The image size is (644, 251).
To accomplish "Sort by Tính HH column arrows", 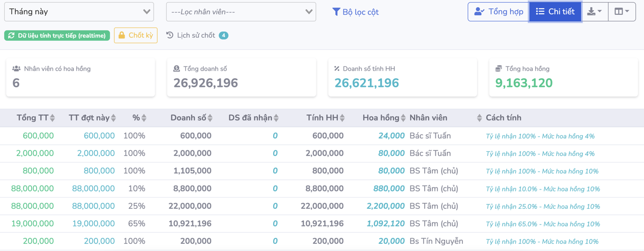I will 342,118.
